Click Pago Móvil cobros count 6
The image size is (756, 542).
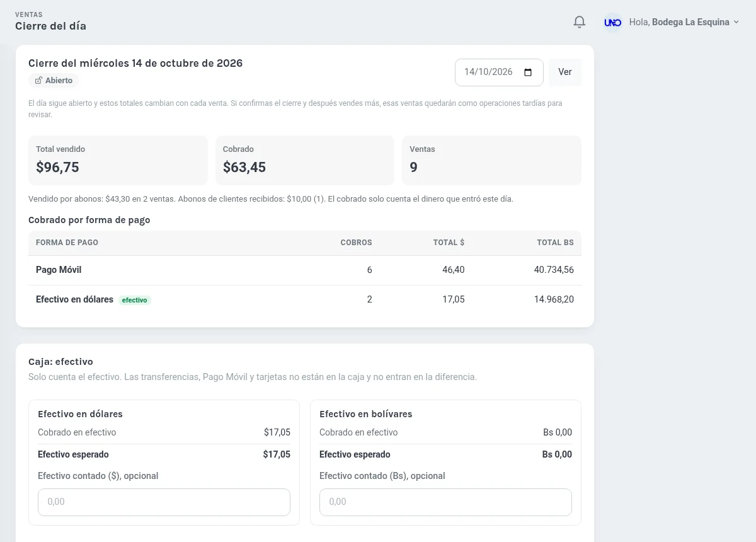pos(369,270)
